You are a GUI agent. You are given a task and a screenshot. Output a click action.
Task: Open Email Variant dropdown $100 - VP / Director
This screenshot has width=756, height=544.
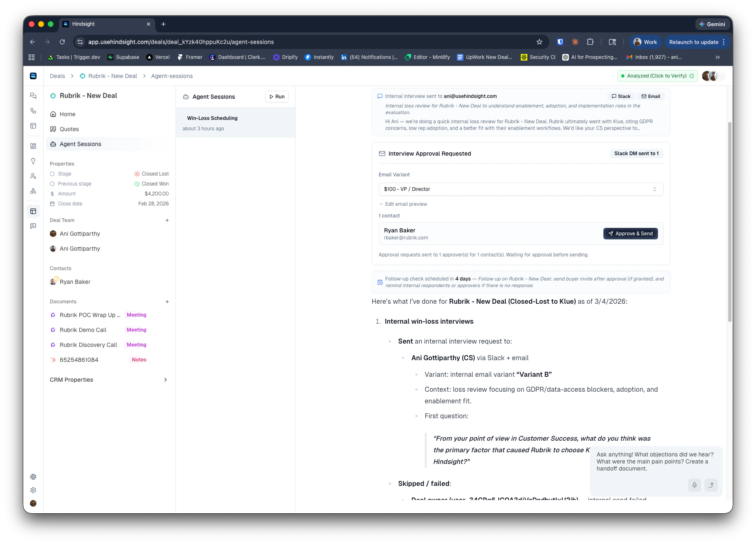(521, 189)
